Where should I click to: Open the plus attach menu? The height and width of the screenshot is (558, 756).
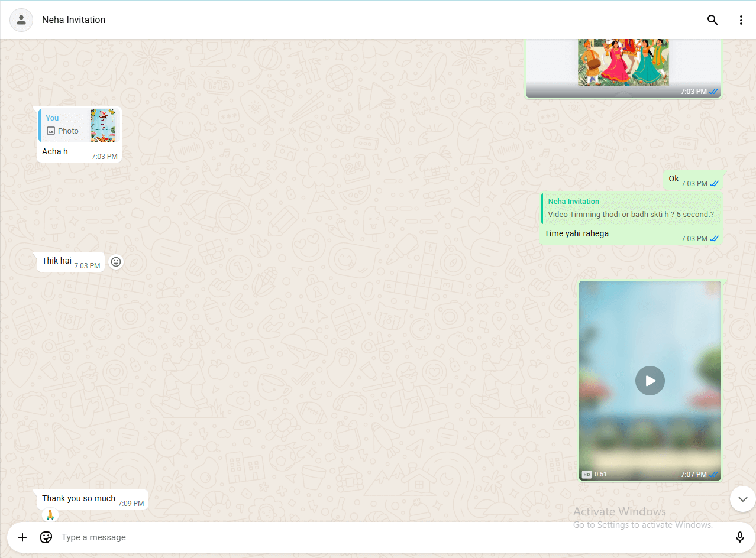coord(22,537)
